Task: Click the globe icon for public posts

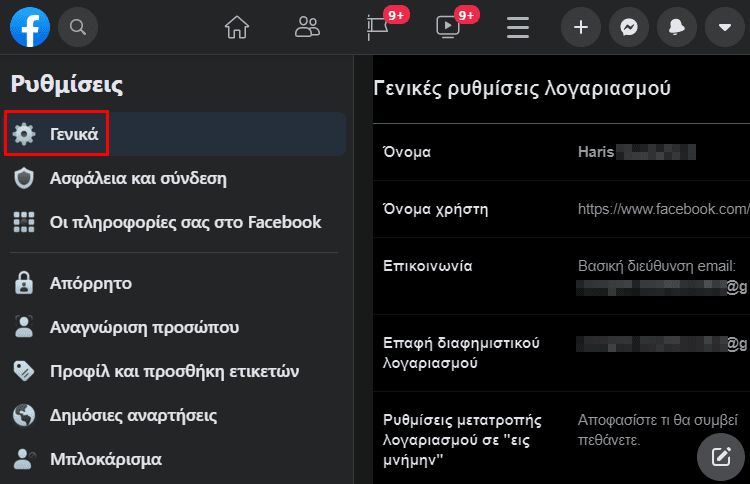Action: click(24, 415)
